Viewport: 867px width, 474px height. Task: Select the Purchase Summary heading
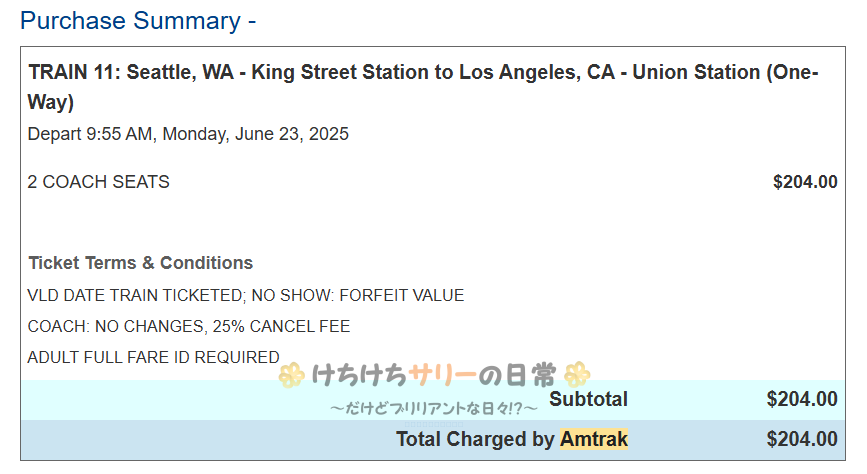click(x=138, y=20)
